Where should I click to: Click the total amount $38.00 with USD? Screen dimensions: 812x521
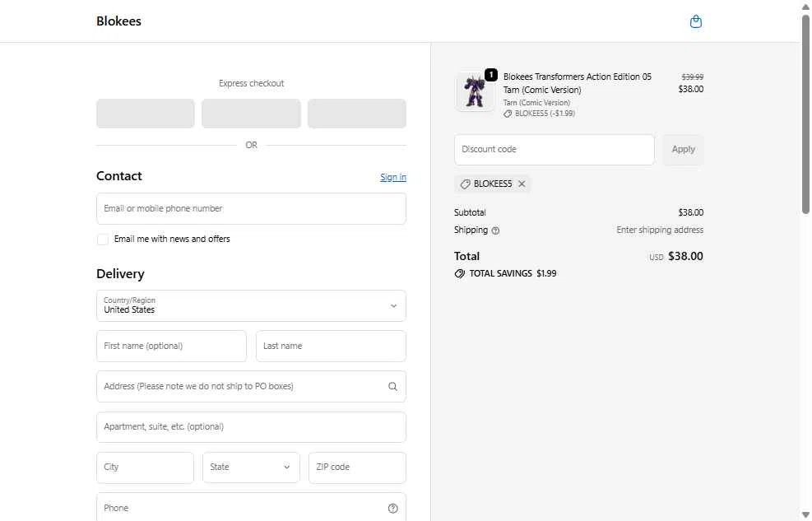(676, 256)
